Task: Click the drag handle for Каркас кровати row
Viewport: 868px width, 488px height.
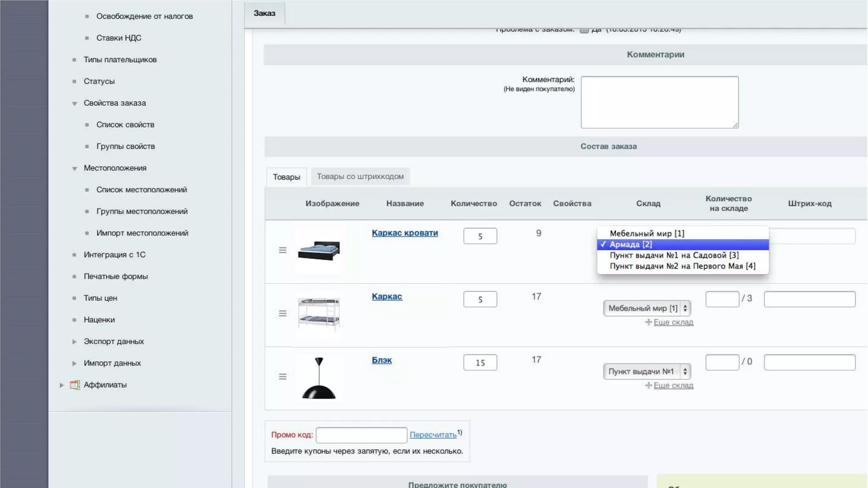Action: coord(283,250)
